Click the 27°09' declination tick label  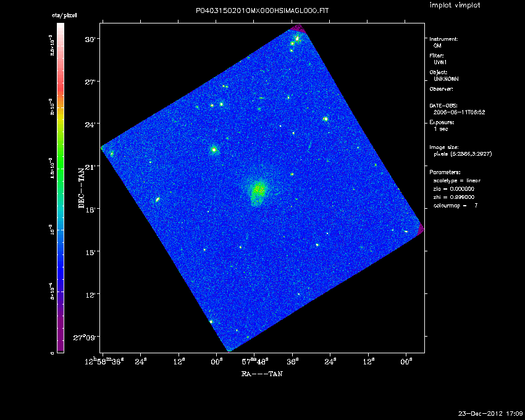(85, 337)
